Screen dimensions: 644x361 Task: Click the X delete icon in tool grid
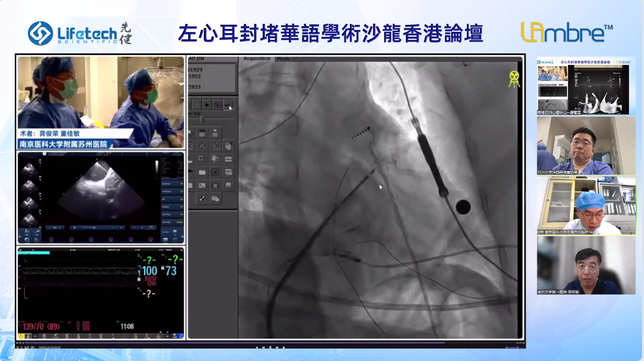point(215,172)
